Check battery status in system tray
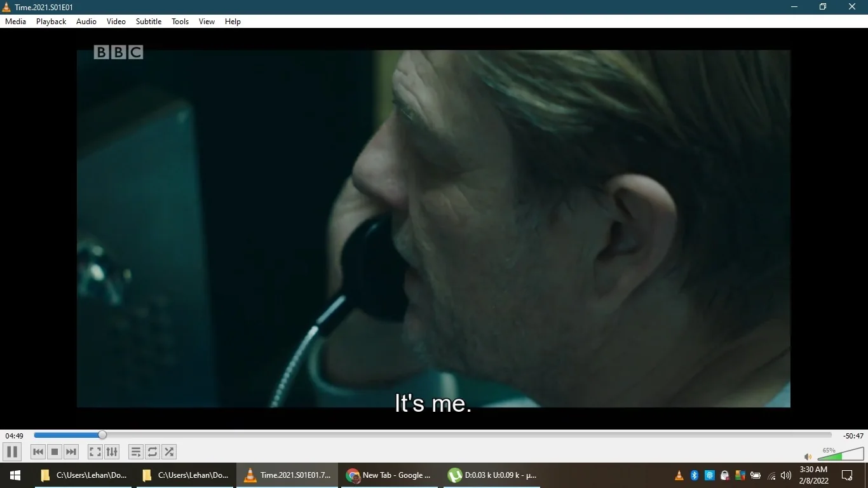Screen dimensions: 868x488 [756, 475]
